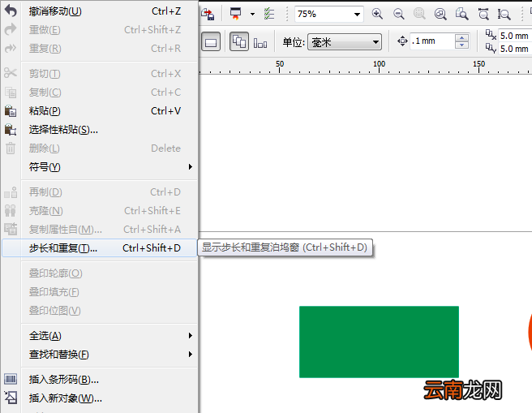Toggle the all pages layout button
Image resolution: width=532 pixels, height=413 pixels.
tap(239, 41)
